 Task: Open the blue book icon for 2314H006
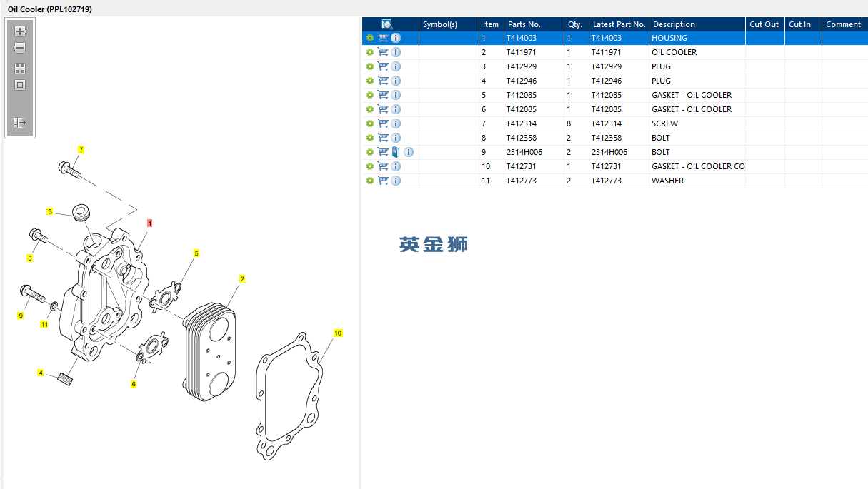pos(396,152)
